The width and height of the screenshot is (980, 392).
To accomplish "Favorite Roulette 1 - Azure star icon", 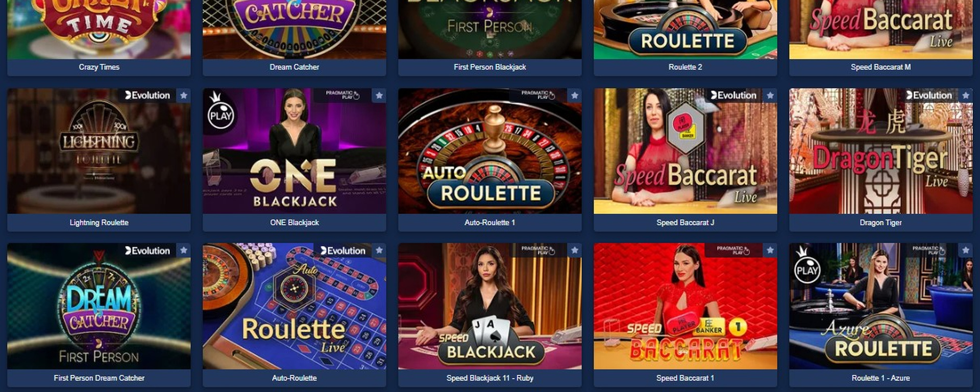I will coord(966,250).
